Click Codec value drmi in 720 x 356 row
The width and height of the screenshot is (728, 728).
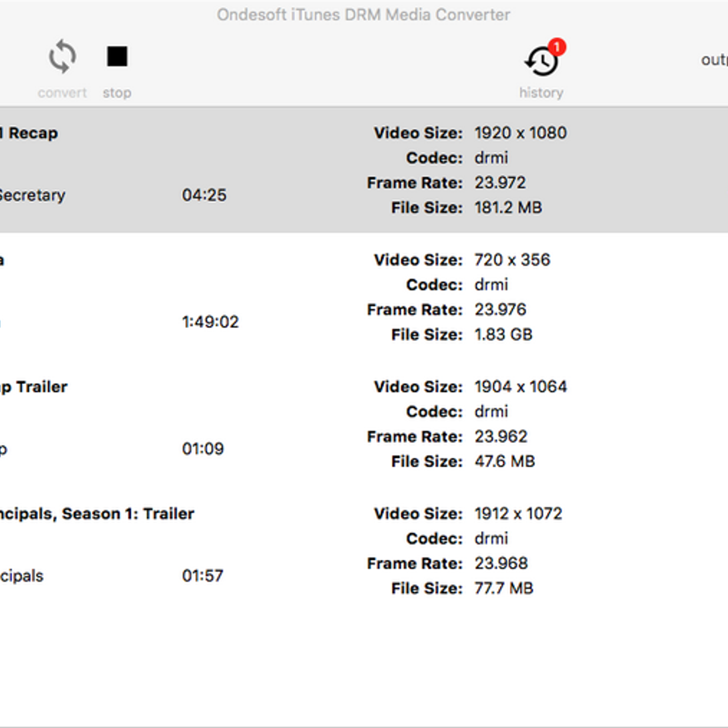(491, 285)
